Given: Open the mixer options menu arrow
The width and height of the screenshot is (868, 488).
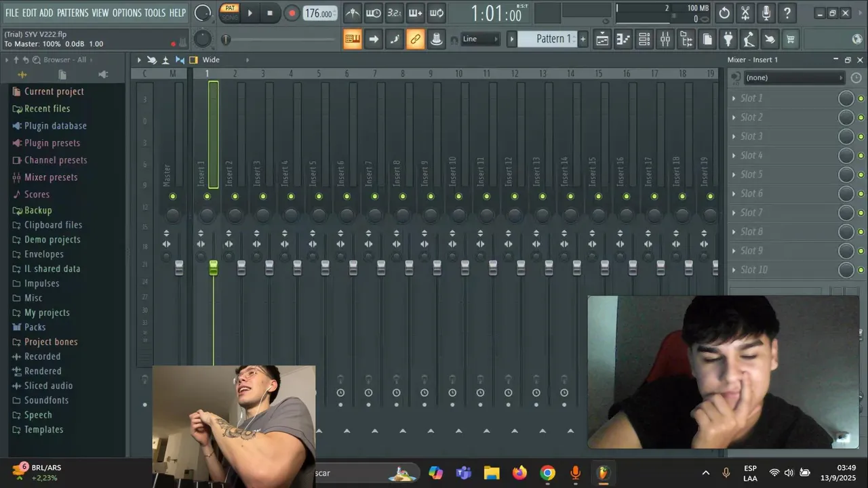Looking at the screenshot, I should pyautogui.click(x=139, y=60).
